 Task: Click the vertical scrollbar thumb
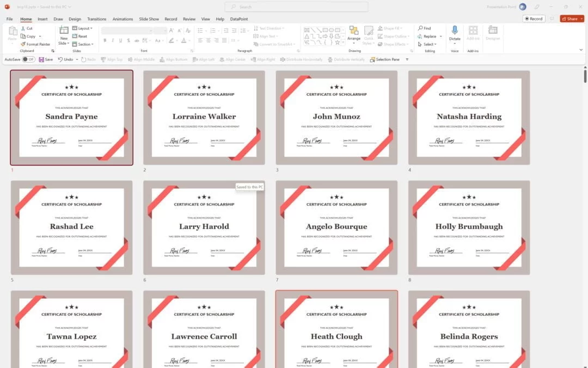point(585,76)
